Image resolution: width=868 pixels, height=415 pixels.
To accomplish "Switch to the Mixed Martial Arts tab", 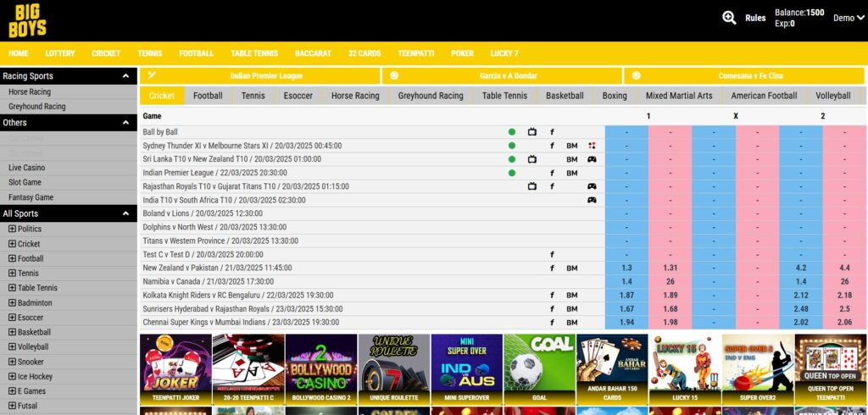I will [x=678, y=96].
